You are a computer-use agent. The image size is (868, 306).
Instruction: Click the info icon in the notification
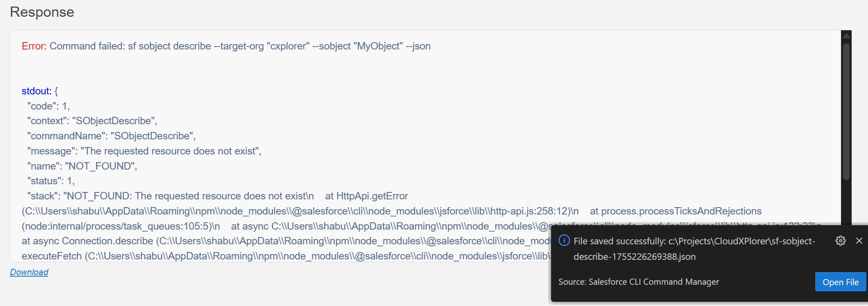pyautogui.click(x=564, y=240)
